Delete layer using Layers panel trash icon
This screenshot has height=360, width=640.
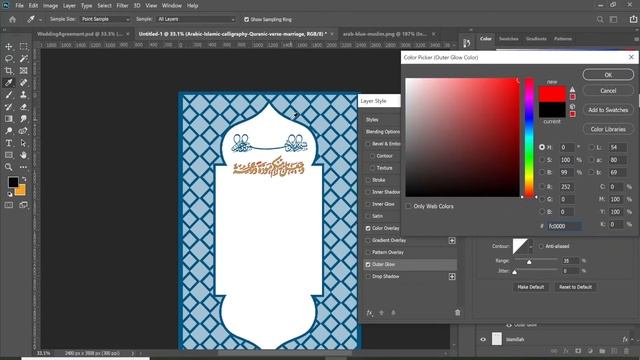click(626, 351)
